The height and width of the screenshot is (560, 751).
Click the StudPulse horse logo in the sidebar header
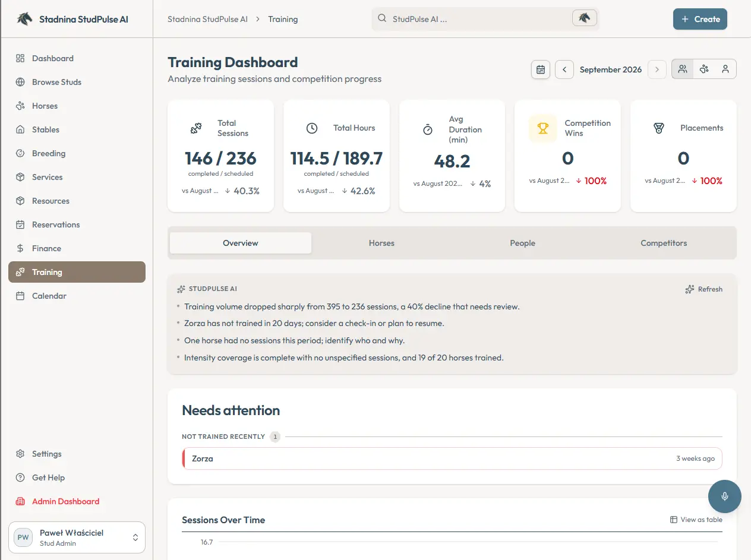pyautogui.click(x=24, y=19)
